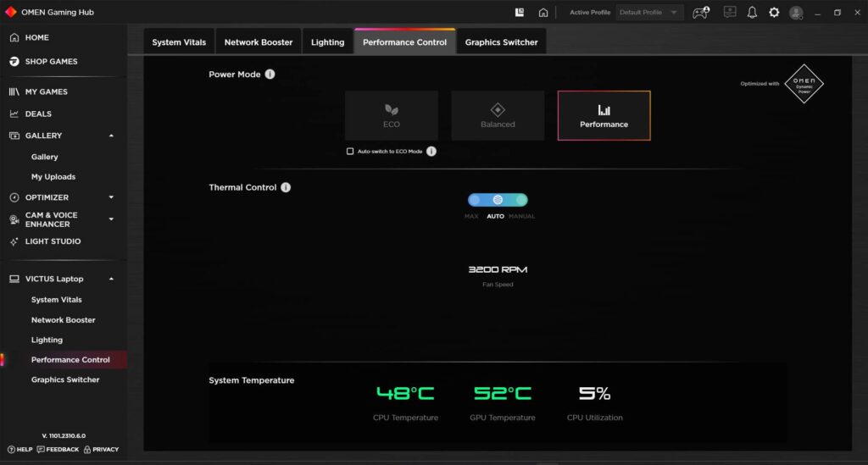Open the game controller rewards icon
This screenshot has height=465, width=868.
click(x=701, y=12)
